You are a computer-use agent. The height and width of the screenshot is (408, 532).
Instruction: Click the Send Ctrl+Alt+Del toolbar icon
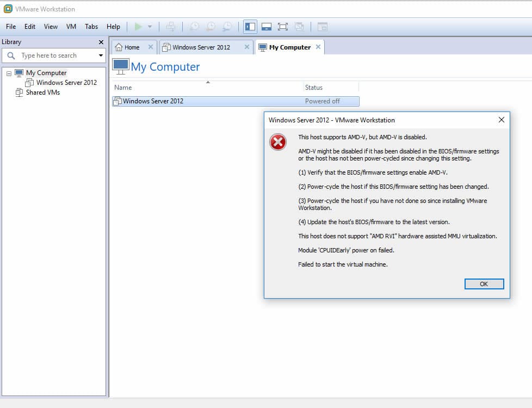[x=171, y=27]
